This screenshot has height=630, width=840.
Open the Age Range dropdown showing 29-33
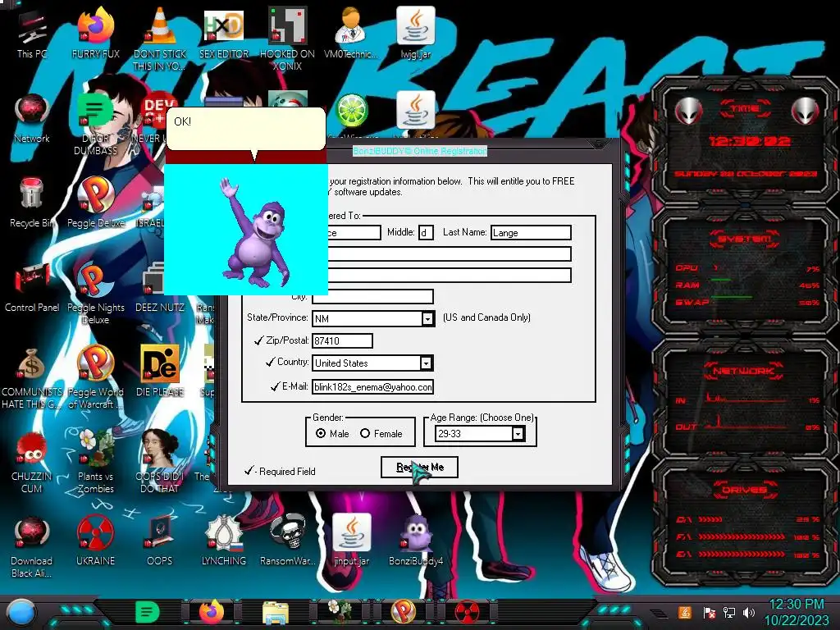point(518,433)
